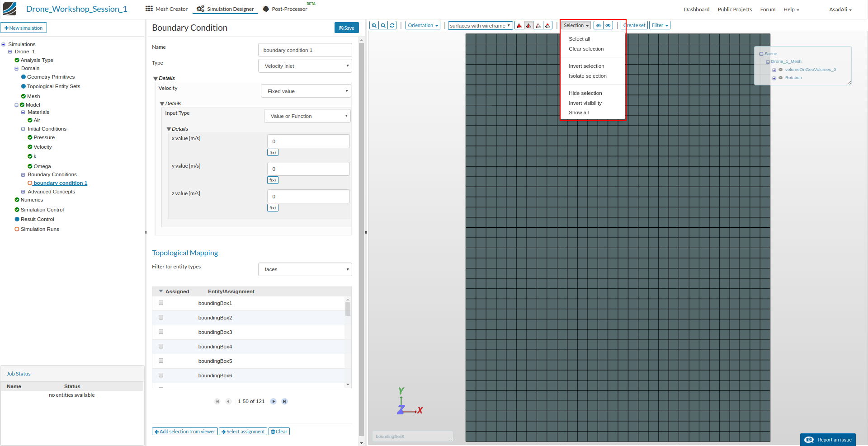This screenshot has width=868, height=446.
Task: Zoom out of the 3D viewer
Action: (383, 25)
